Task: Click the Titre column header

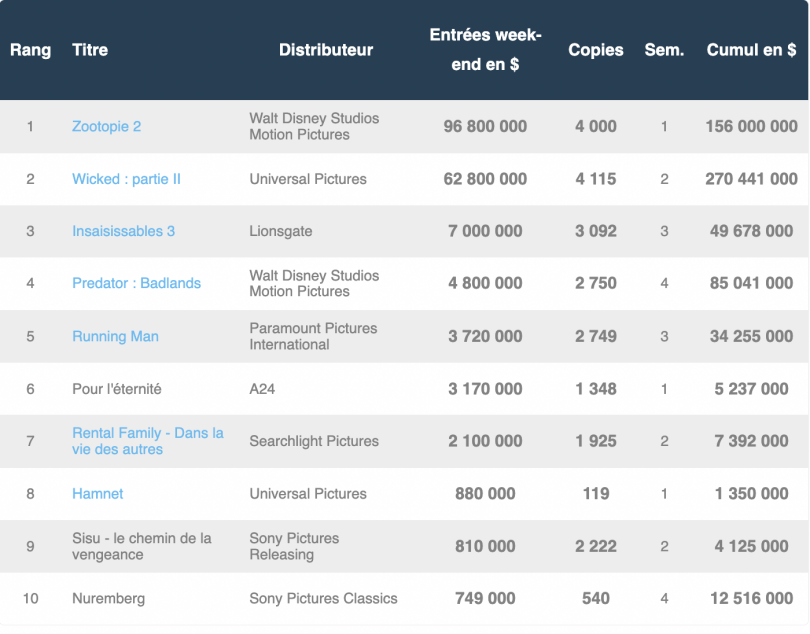Action: click(x=90, y=50)
